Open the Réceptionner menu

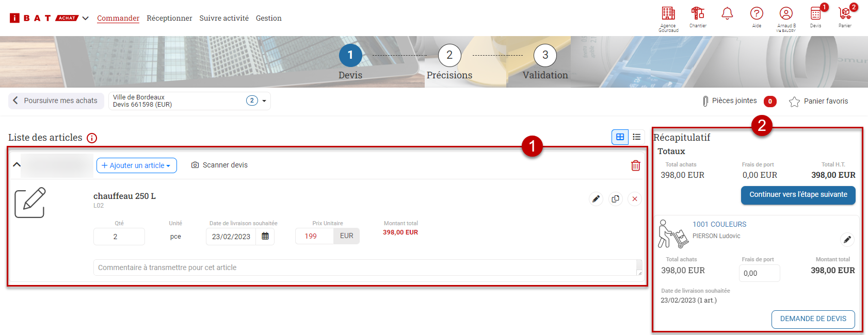click(x=169, y=18)
